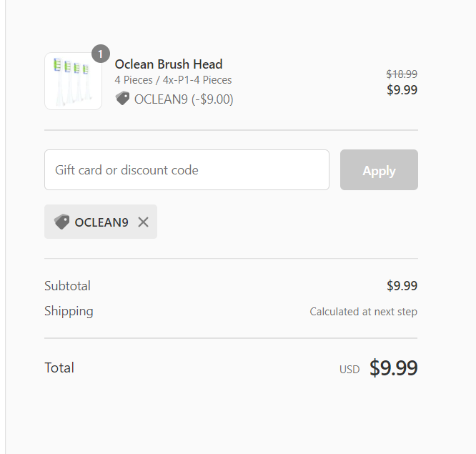
Task: Click the discount tag icon beside OCLEAN9 (-$9.00)
Action: (123, 99)
